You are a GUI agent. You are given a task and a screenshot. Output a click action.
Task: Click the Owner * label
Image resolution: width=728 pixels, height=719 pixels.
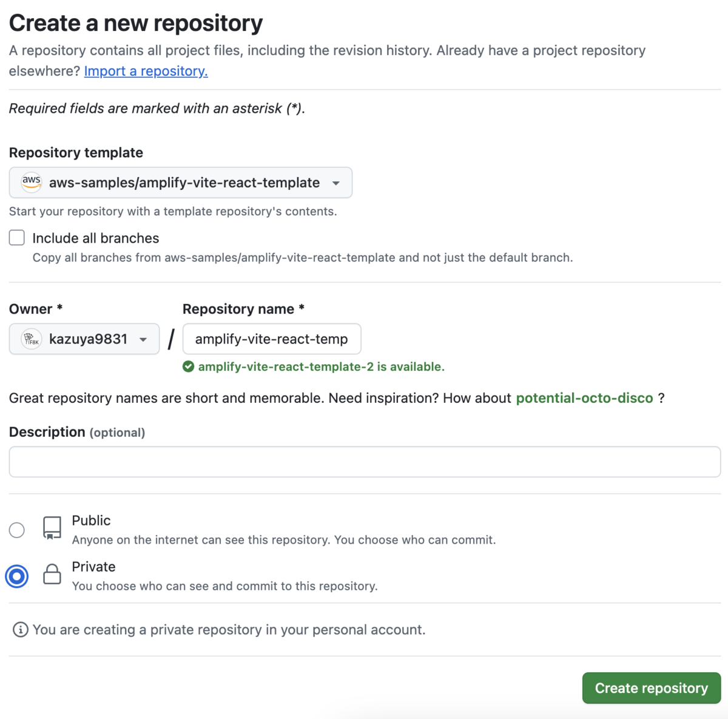pyautogui.click(x=36, y=309)
